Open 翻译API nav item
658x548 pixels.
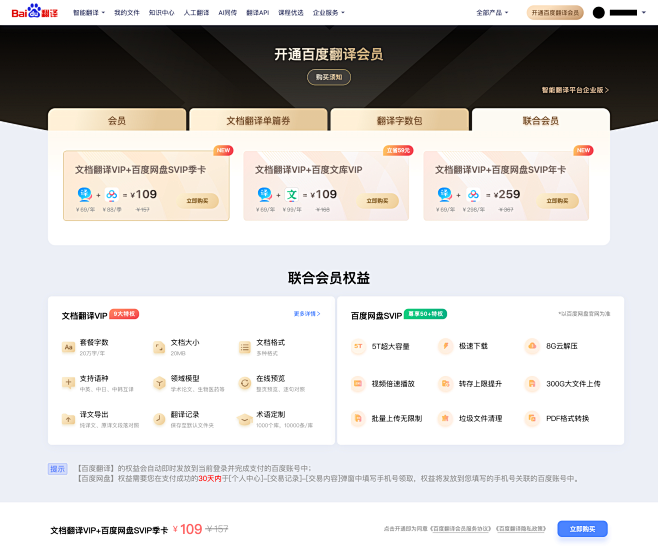pyautogui.click(x=258, y=13)
